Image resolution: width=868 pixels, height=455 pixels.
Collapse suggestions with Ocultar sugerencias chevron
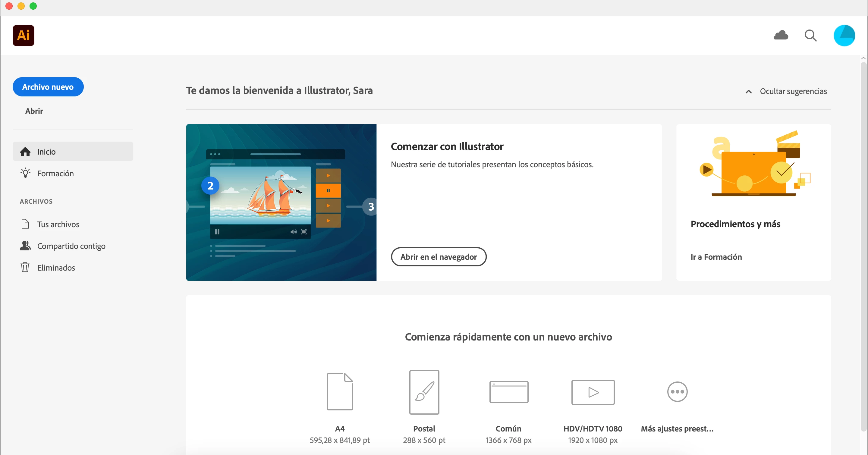click(748, 91)
